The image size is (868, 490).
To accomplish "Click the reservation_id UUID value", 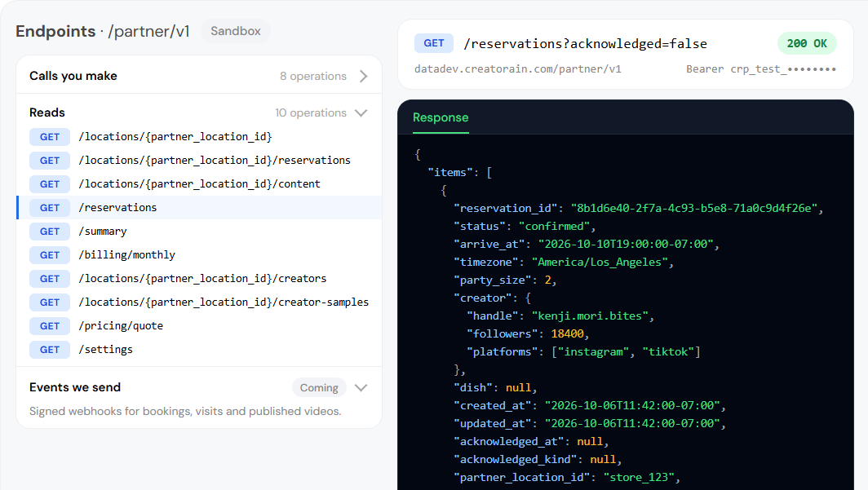I will click(x=694, y=209).
